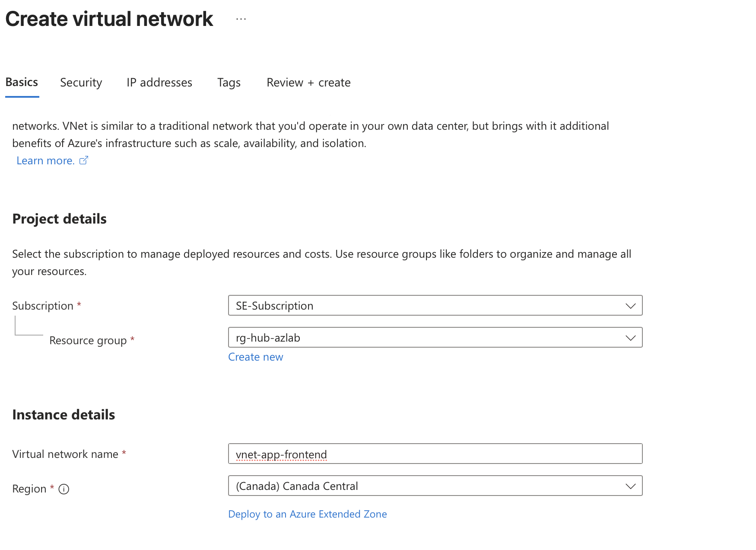Open the Tags tab
The image size is (756, 550).
point(229,83)
